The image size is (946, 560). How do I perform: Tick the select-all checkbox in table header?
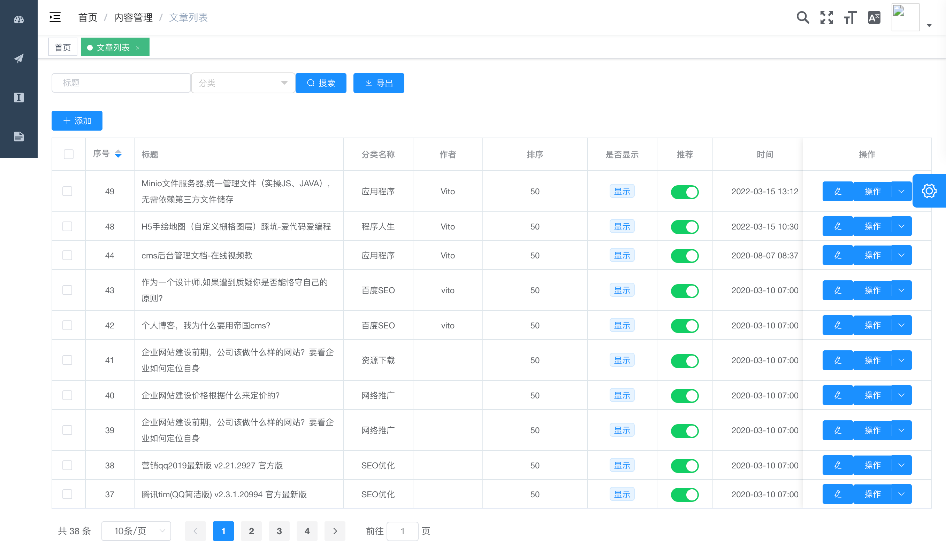[69, 154]
